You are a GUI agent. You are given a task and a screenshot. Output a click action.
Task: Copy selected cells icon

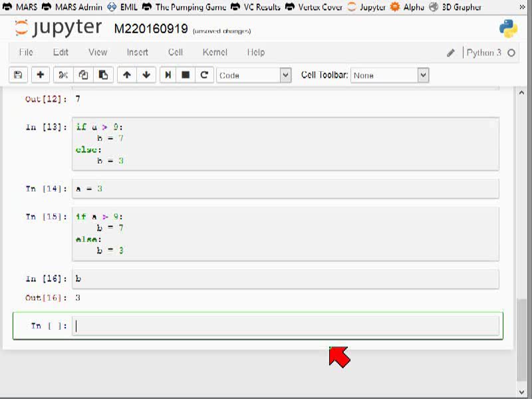pyautogui.click(x=83, y=75)
